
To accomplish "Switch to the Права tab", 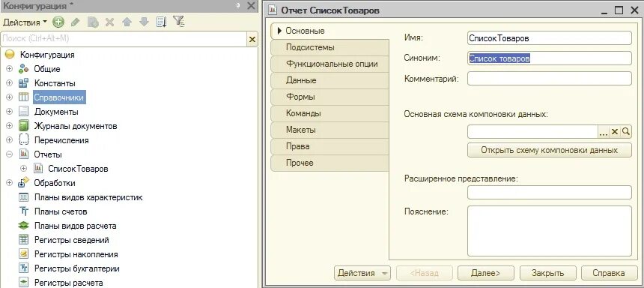I will 329,146.
